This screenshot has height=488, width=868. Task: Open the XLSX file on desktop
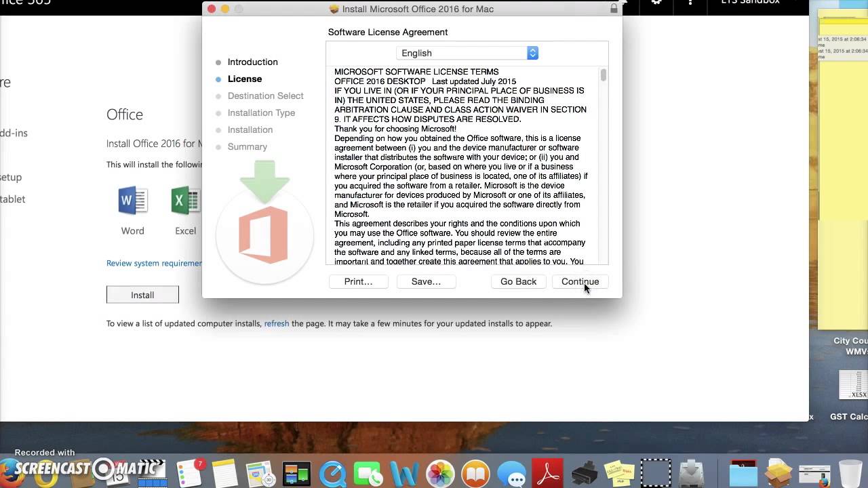[x=853, y=385]
